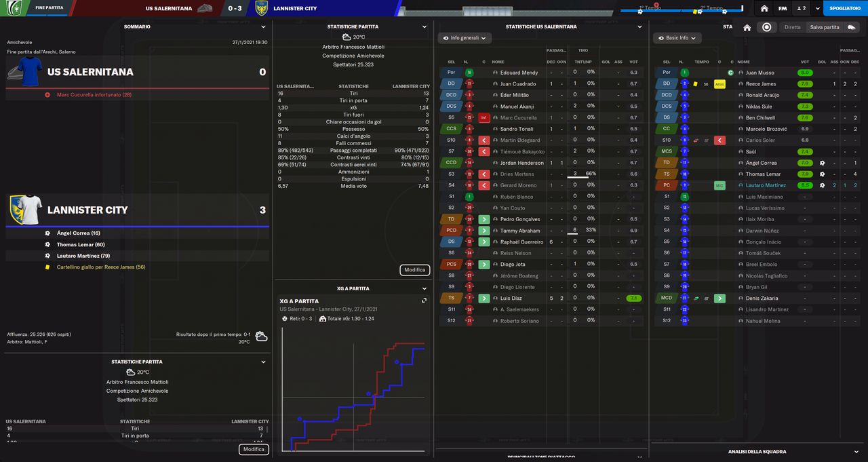Click the circular record icon in match toolbar

pos(767,28)
